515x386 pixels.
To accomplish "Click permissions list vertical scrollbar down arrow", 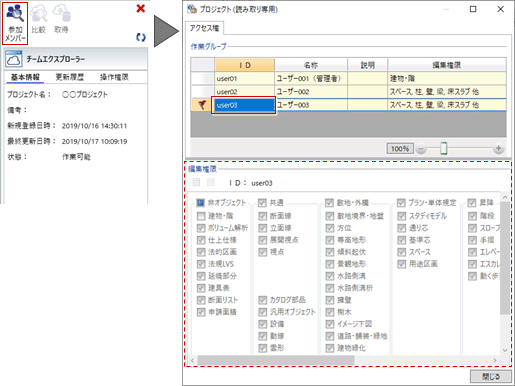I will (505, 350).
